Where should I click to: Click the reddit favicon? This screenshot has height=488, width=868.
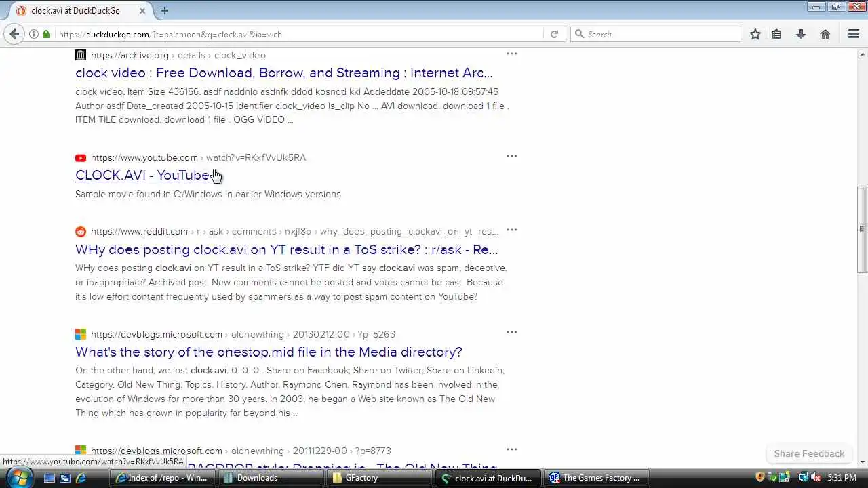click(x=81, y=231)
